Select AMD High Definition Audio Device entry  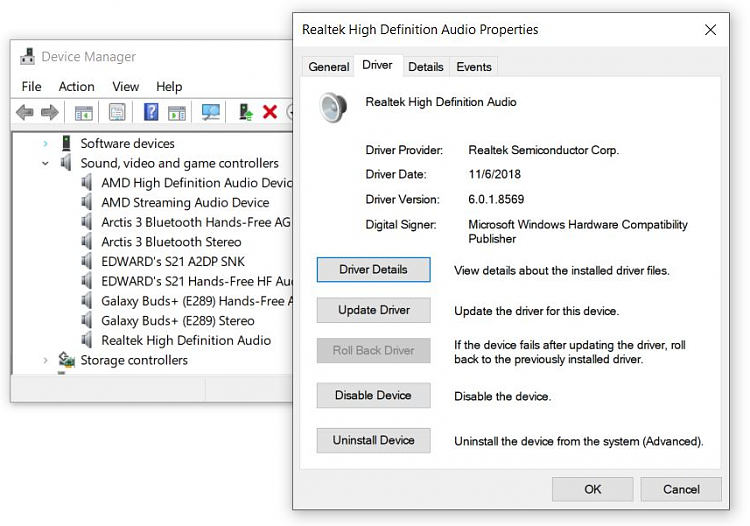point(197,183)
